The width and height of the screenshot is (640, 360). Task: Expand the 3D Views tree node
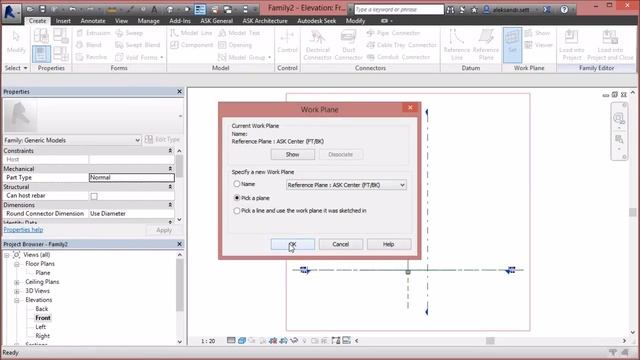pos(17,291)
